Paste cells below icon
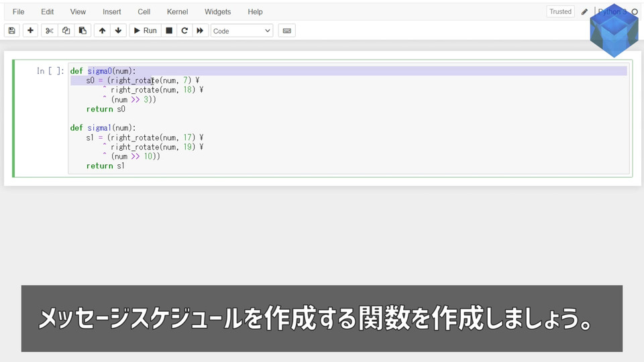 pos(83,31)
